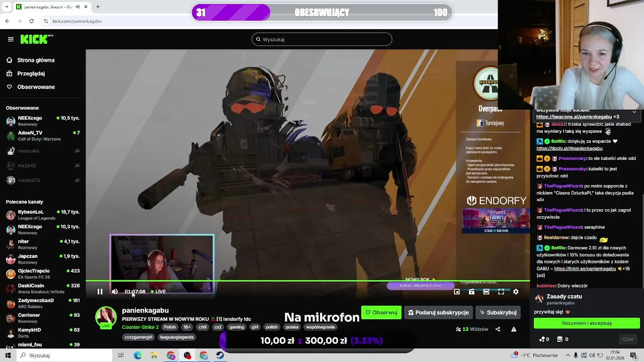This screenshot has width=644, height=362.
Task: Open Task View on taskbar
Action: coord(121,355)
